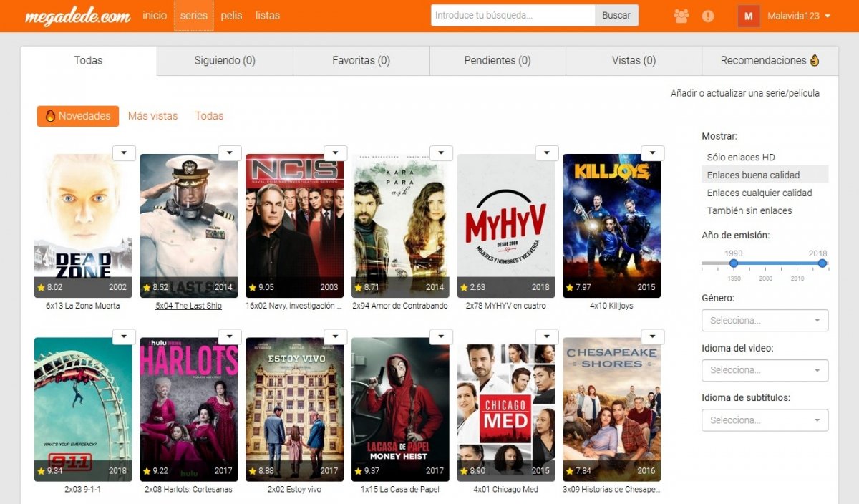
Task: Open dropdown arrow on NCIS poster
Action: (x=336, y=152)
